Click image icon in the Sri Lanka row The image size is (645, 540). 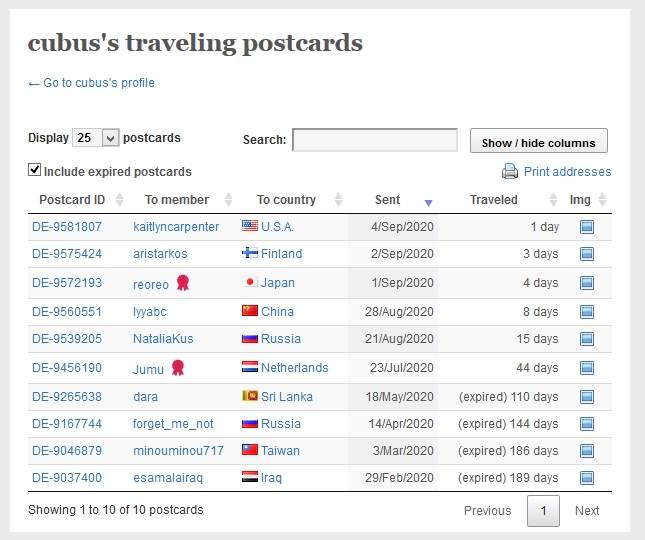(x=587, y=397)
